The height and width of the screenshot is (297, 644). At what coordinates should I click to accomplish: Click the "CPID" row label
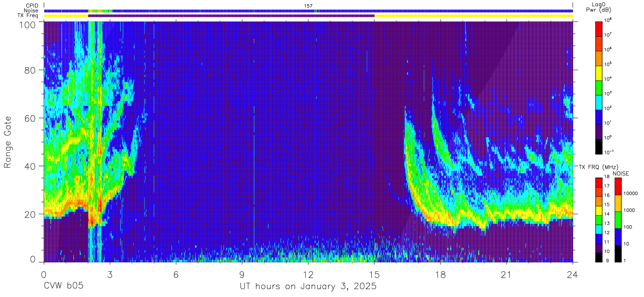tap(31, 6)
